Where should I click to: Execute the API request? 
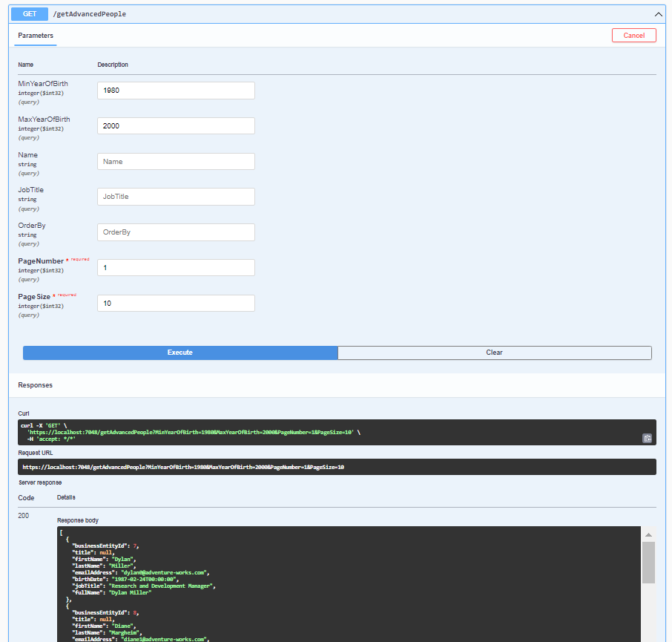pyautogui.click(x=180, y=353)
